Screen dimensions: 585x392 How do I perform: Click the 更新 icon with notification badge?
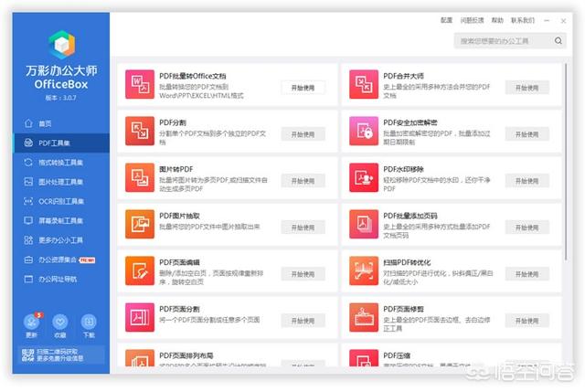tap(32, 321)
